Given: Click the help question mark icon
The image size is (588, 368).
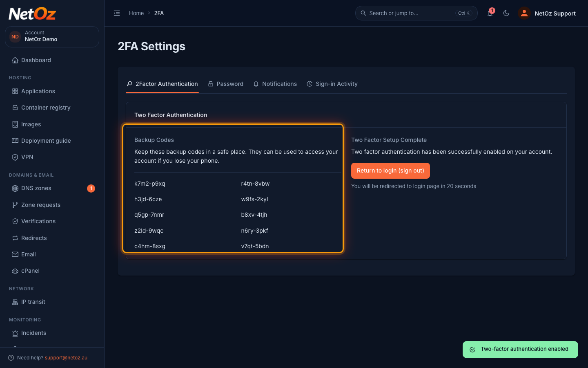Looking at the screenshot, I should point(11,358).
